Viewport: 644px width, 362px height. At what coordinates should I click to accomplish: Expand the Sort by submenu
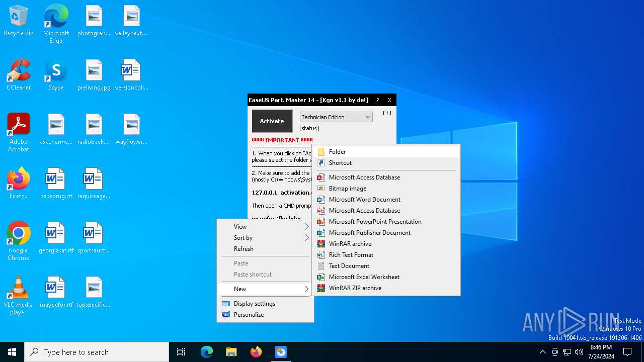pos(265,238)
